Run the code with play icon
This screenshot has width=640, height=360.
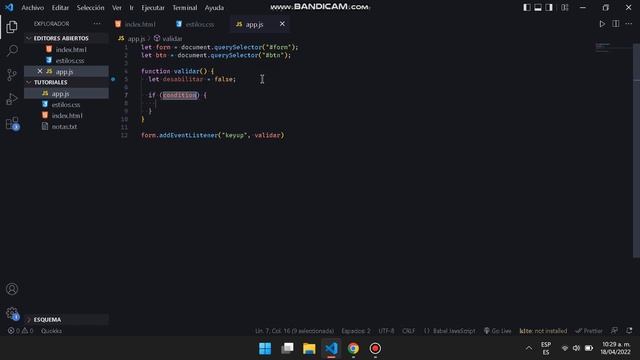coord(602,24)
